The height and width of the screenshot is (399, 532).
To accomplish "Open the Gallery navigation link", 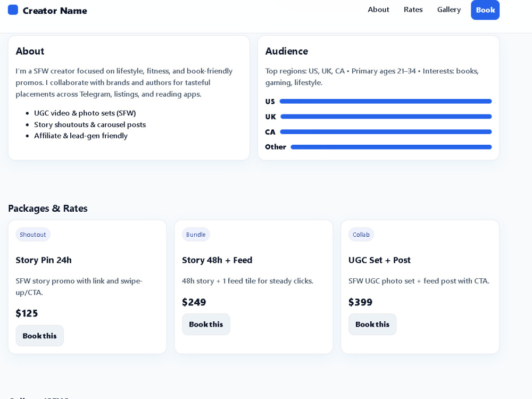I will (449, 10).
